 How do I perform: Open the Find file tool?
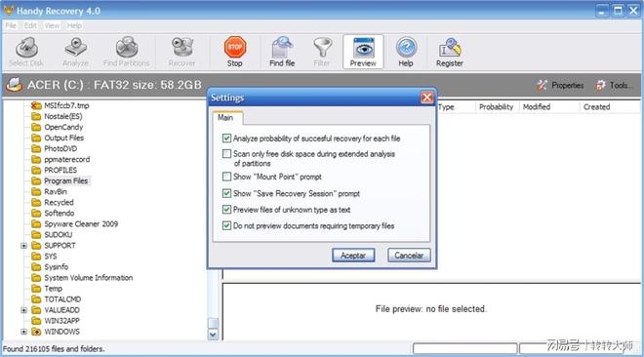click(282, 52)
